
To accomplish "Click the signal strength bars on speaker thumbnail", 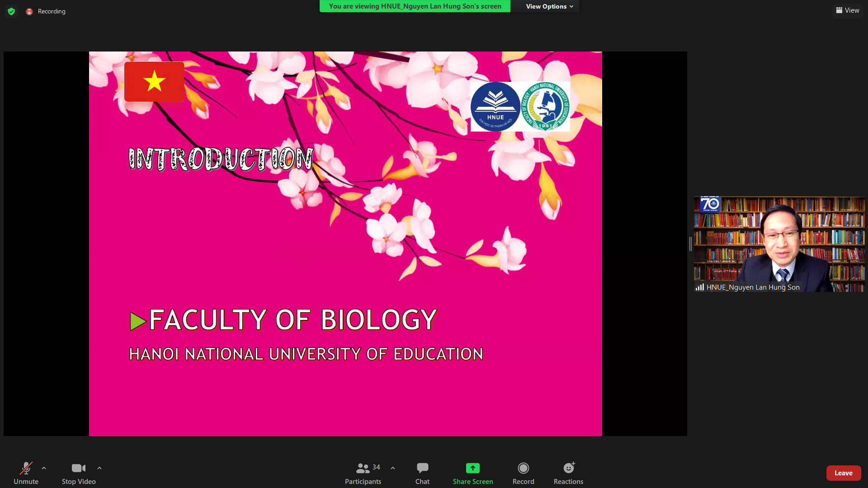I will coord(700,287).
